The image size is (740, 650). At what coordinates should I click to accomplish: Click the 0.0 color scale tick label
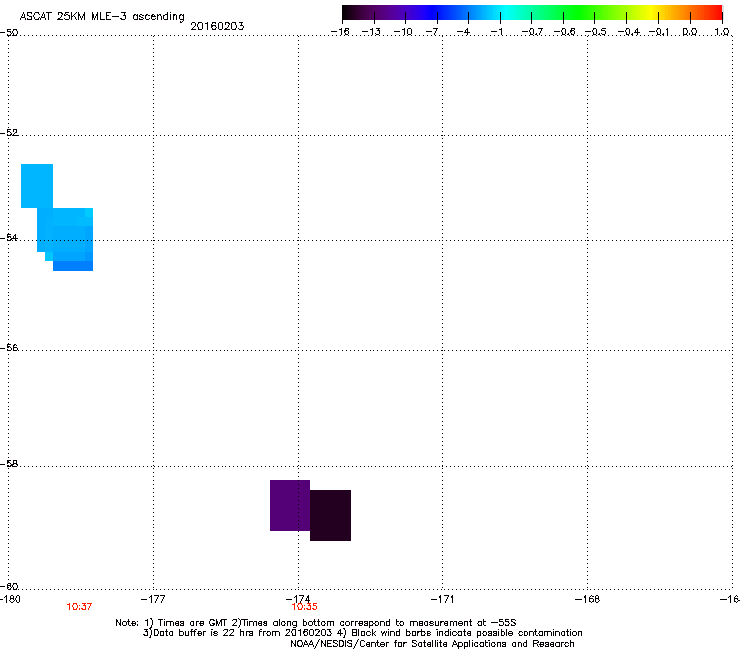(x=690, y=32)
